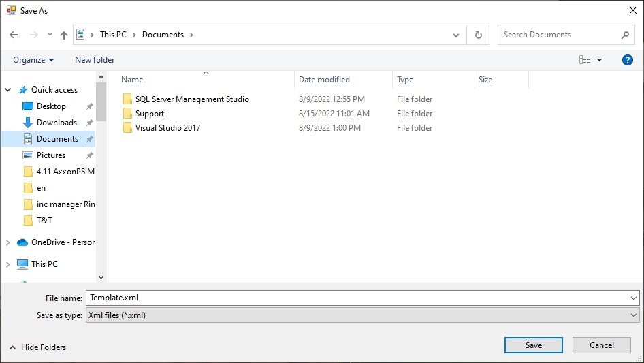Select the Support folder
The width and height of the screenshot is (644, 363).
pos(149,114)
